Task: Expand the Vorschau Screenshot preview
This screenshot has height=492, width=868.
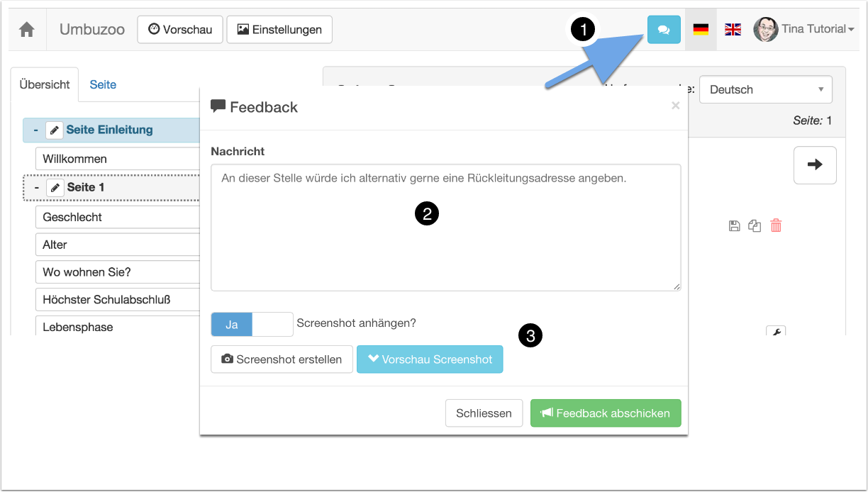Action: tap(430, 359)
